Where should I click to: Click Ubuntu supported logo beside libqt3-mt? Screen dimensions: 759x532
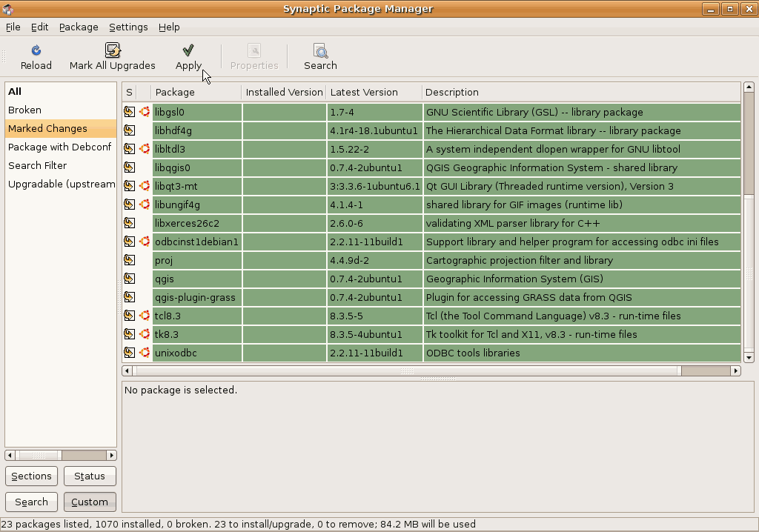click(x=145, y=186)
